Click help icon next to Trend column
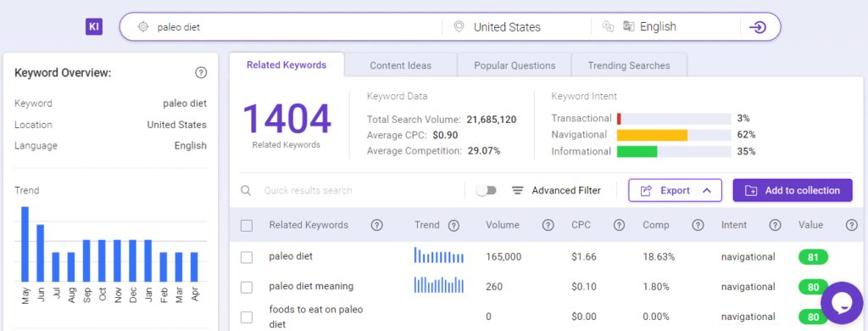868x331 pixels. pyautogui.click(x=453, y=225)
